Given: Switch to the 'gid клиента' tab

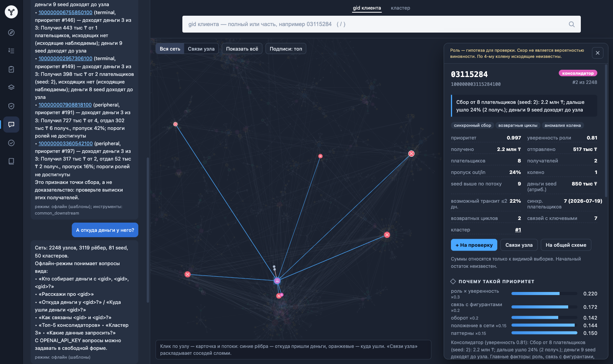Looking at the screenshot, I should 367,8.
